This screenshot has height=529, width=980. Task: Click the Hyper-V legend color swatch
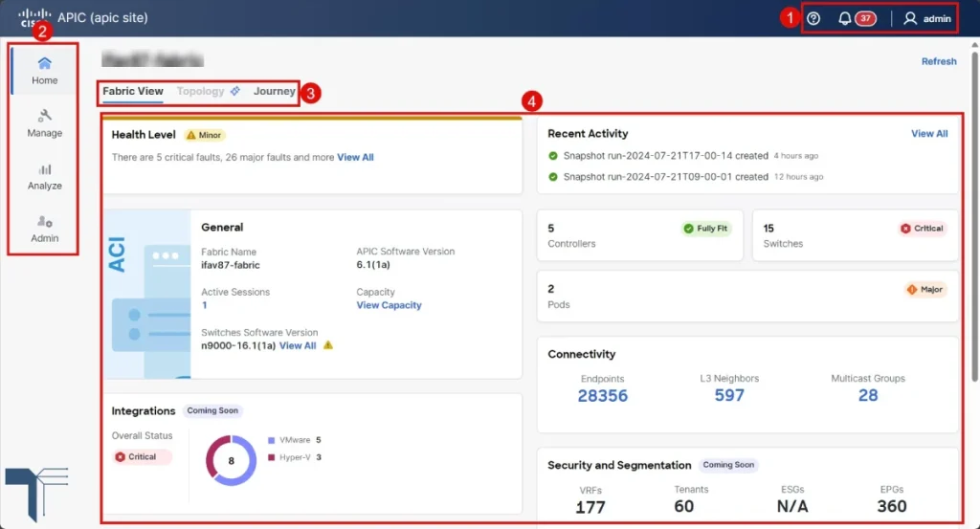click(x=271, y=457)
